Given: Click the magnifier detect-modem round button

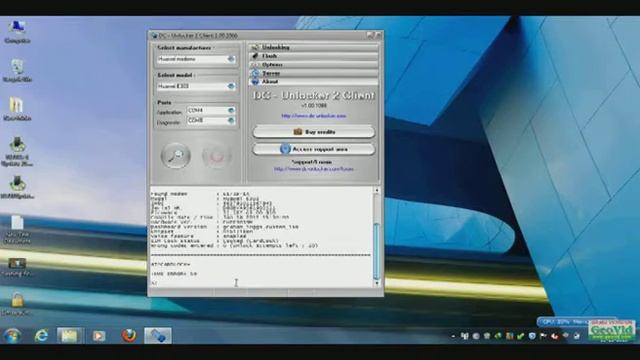Looking at the screenshot, I should tap(176, 156).
